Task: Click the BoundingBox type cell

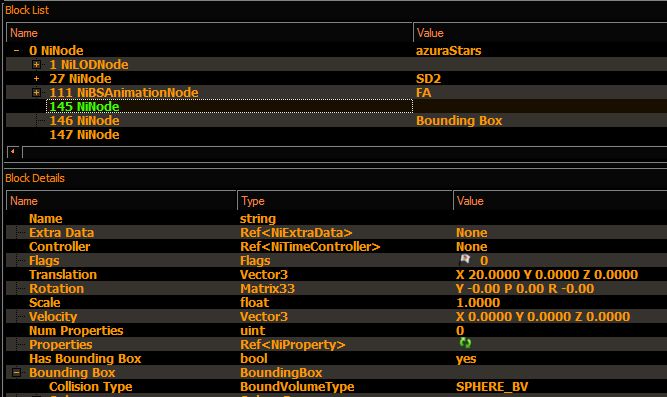Action: [281, 373]
